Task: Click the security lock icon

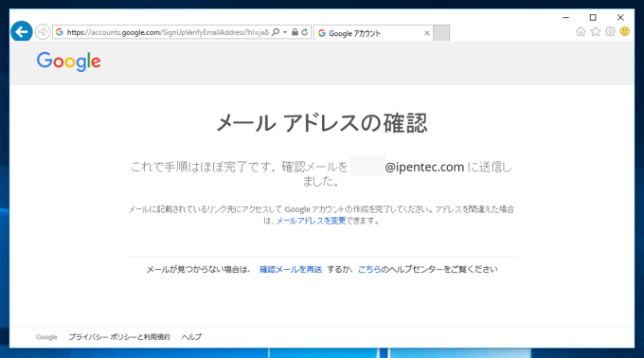Action: click(295, 32)
